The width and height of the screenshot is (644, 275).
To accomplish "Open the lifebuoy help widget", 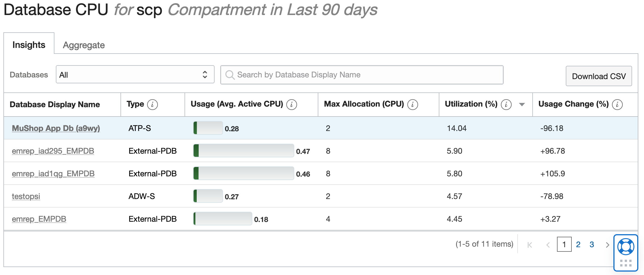I will point(626,247).
